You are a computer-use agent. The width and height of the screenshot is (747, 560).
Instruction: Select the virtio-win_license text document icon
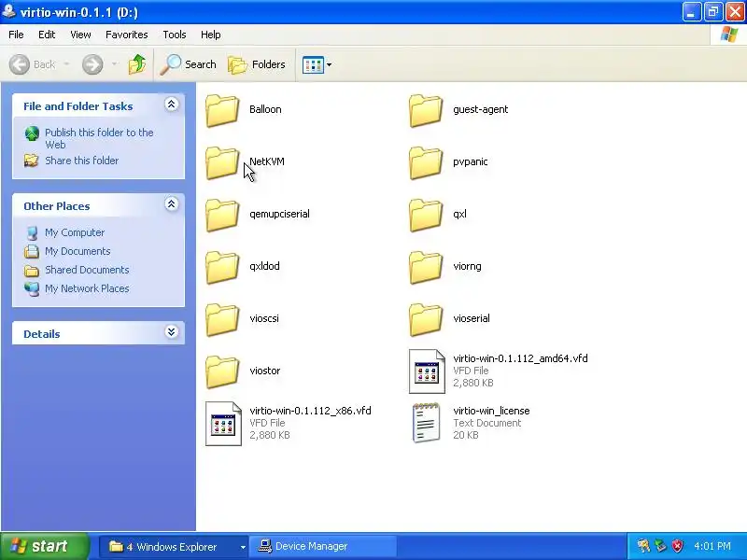click(426, 423)
